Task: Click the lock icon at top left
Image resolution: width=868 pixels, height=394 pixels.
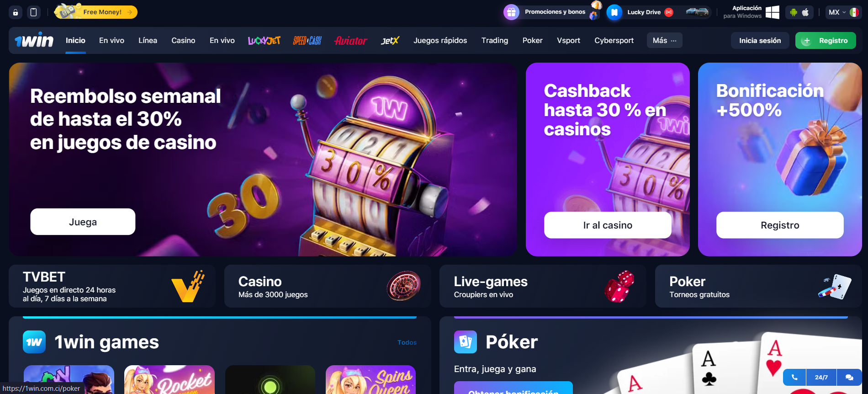Action: pyautogui.click(x=16, y=12)
